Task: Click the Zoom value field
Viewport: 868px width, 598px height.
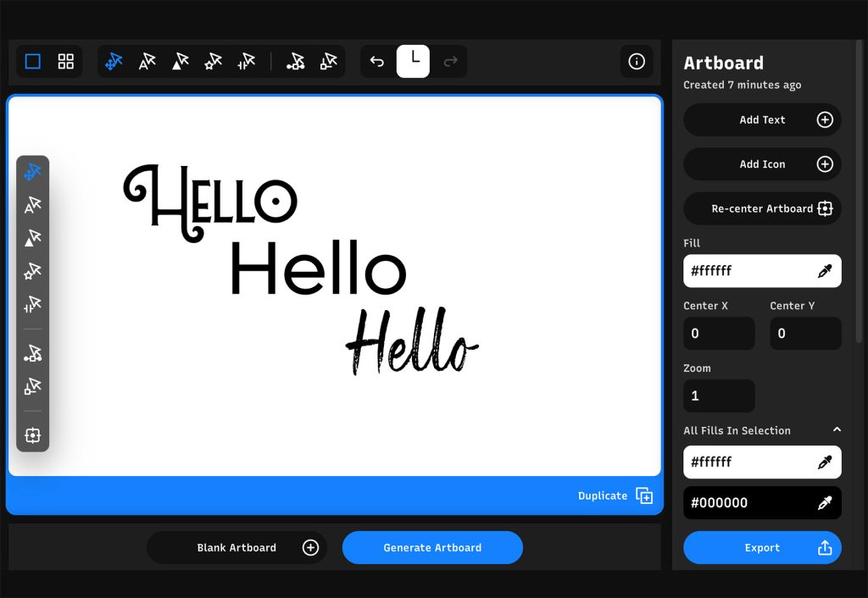Action: pyautogui.click(x=719, y=396)
